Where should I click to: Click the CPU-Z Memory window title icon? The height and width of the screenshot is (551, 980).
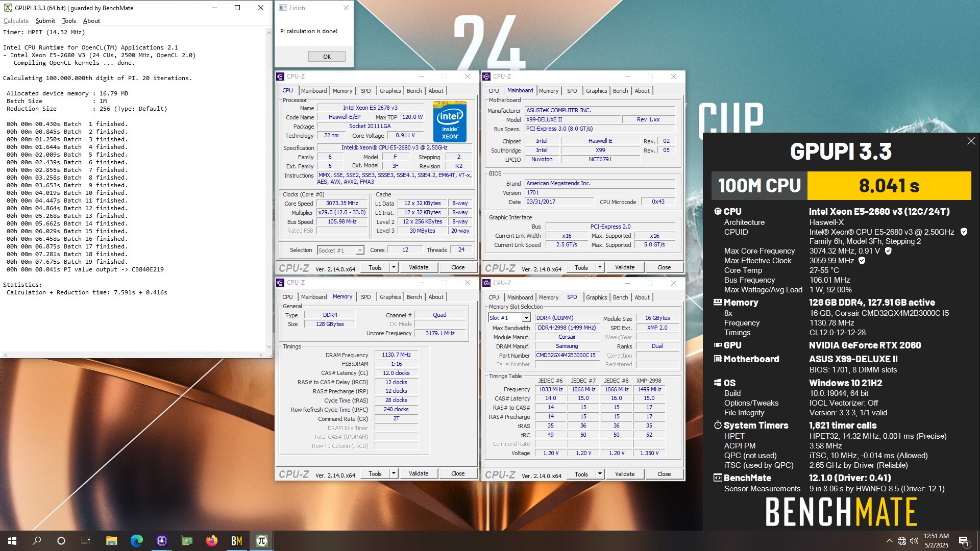[x=280, y=283]
